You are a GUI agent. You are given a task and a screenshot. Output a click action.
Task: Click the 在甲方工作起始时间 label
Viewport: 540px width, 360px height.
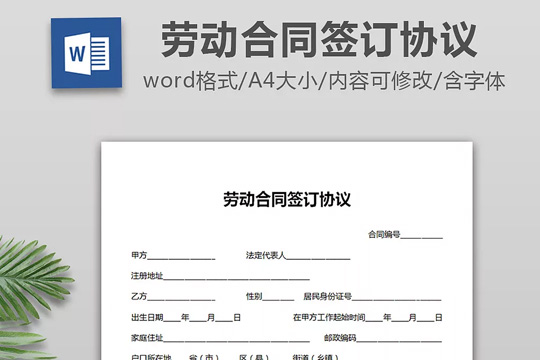click(329, 317)
